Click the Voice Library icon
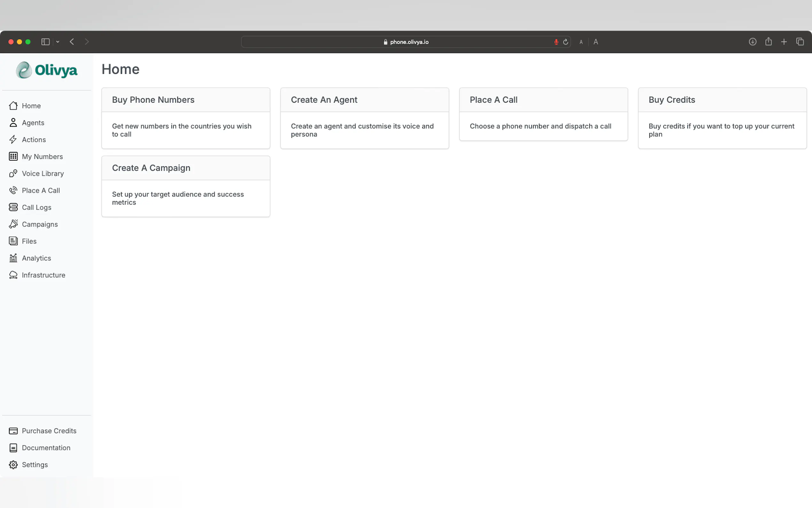 tap(13, 173)
